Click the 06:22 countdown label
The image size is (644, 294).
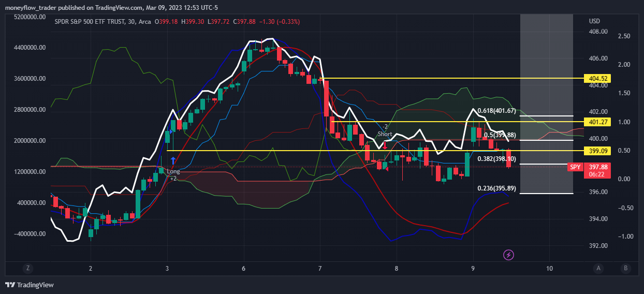(598, 175)
